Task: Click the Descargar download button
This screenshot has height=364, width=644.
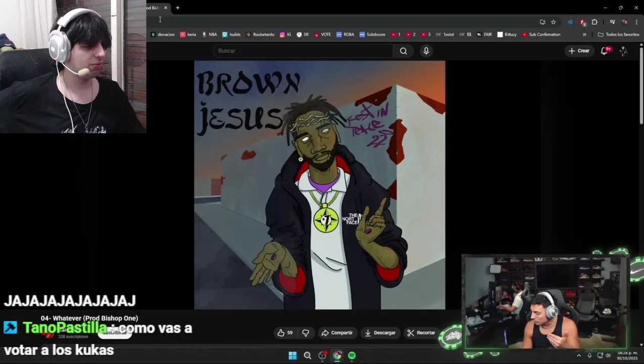Action: point(380,333)
